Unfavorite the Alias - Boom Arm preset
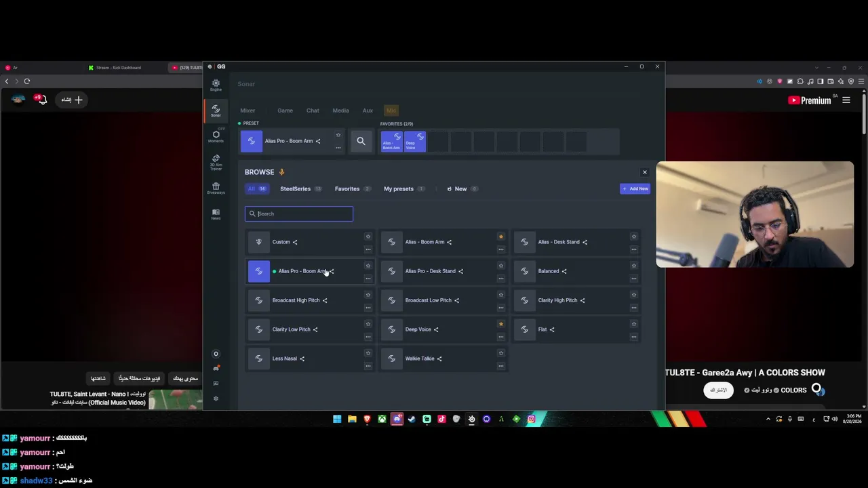This screenshot has width=868, height=488. click(501, 237)
